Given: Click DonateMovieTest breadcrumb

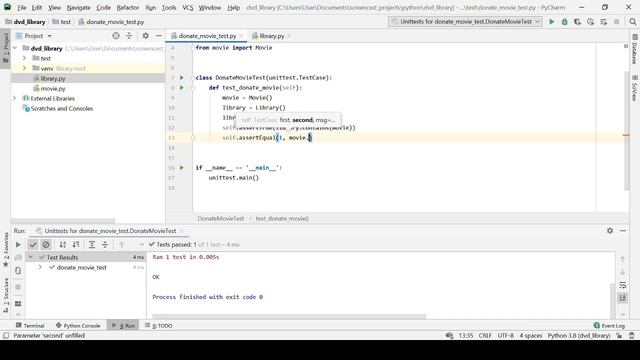Looking at the screenshot, I should [x=221, y=218].
